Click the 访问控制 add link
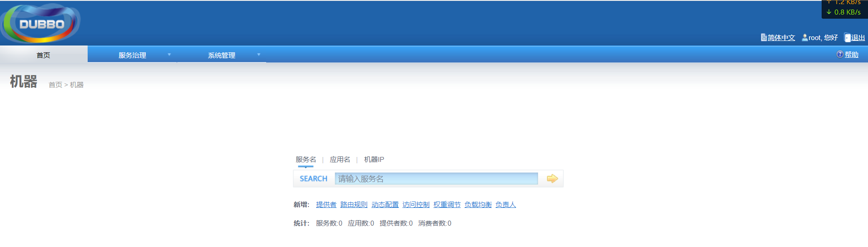Viewport: 868px width, 247px height. click(x=416, y=205)
